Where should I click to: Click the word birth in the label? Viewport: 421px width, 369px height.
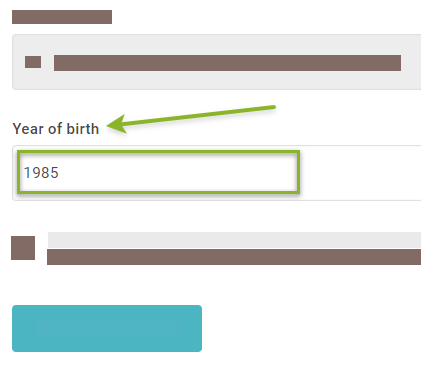coord(83,129)
